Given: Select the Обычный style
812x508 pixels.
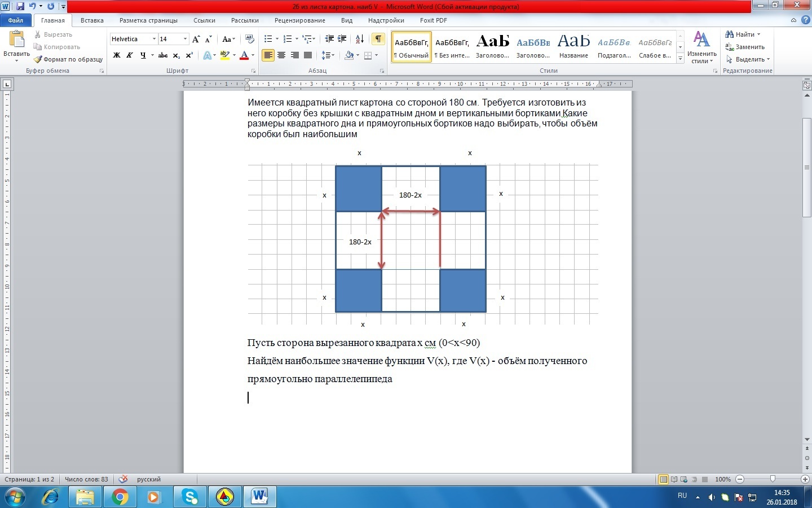Looking at the screenshot, I should pos(412,47).
